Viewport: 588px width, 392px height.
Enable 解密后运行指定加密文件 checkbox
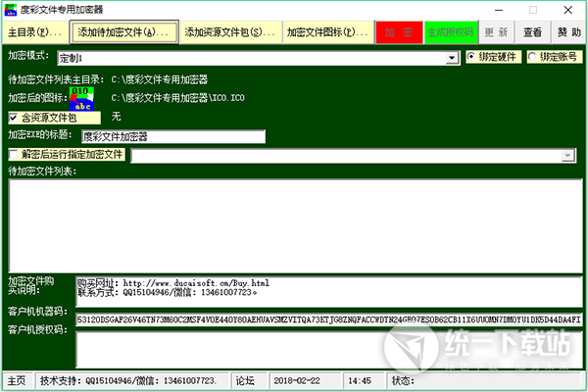(14, 155)
